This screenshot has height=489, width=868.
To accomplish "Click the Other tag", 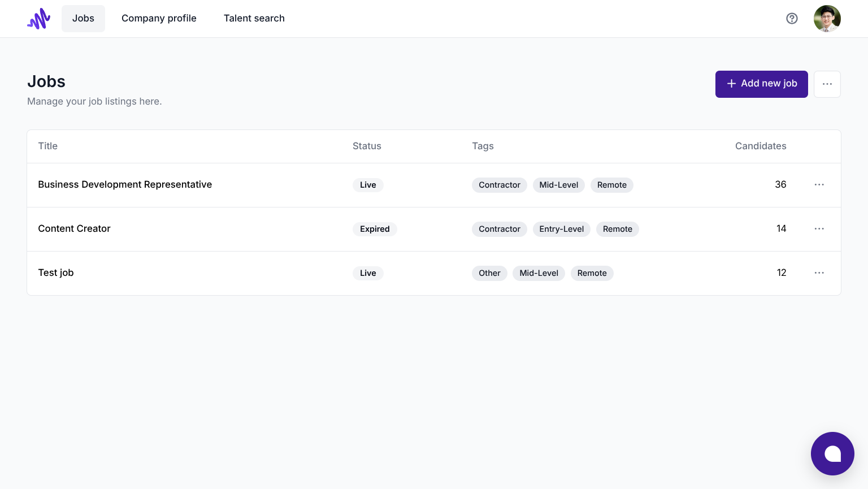I will (489, 273).
